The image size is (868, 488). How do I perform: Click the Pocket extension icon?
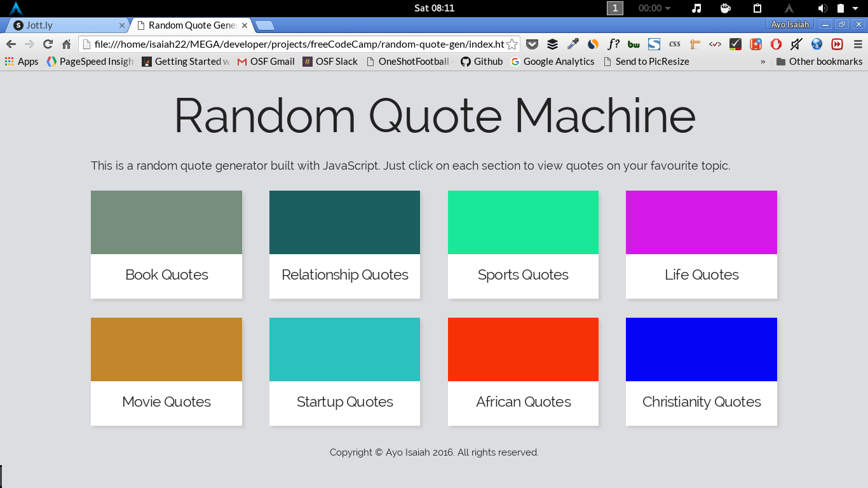point(532,44)
